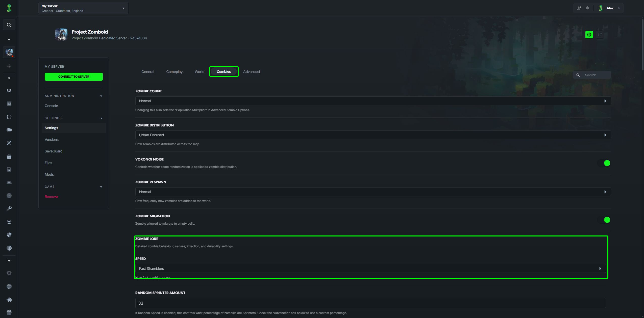Image resolution: width=644 pixels, height=318 pixels.
Task: Open the Zombie Count dropdown
Action: [373, 101]
